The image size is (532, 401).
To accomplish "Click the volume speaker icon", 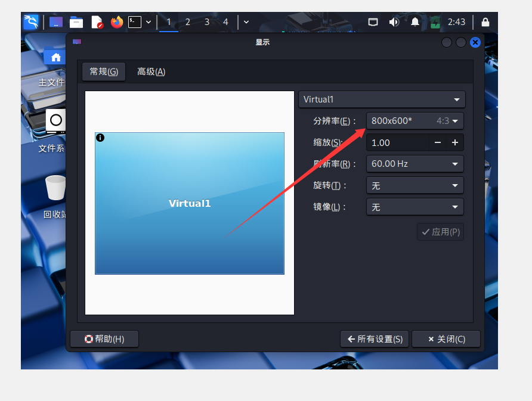I will pyautogui.click(x=394, y=22).
